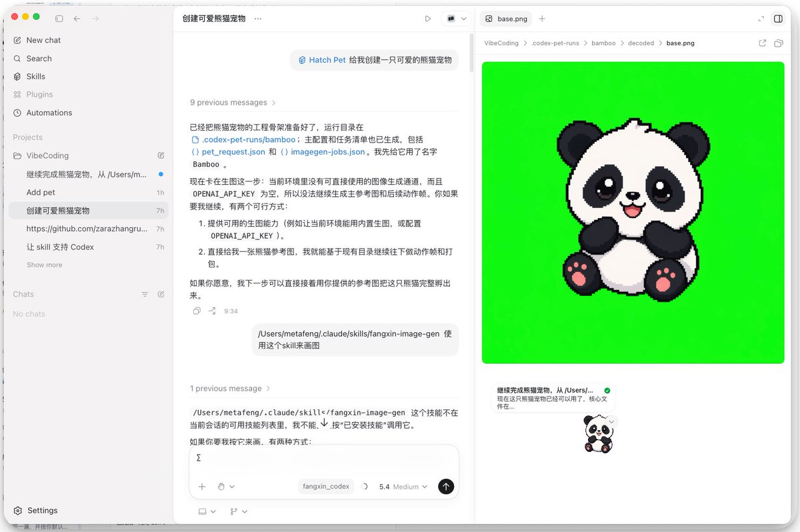Open the Chats filter icon
The width and height of the screenshot is (800, 532).
[145, 294]
